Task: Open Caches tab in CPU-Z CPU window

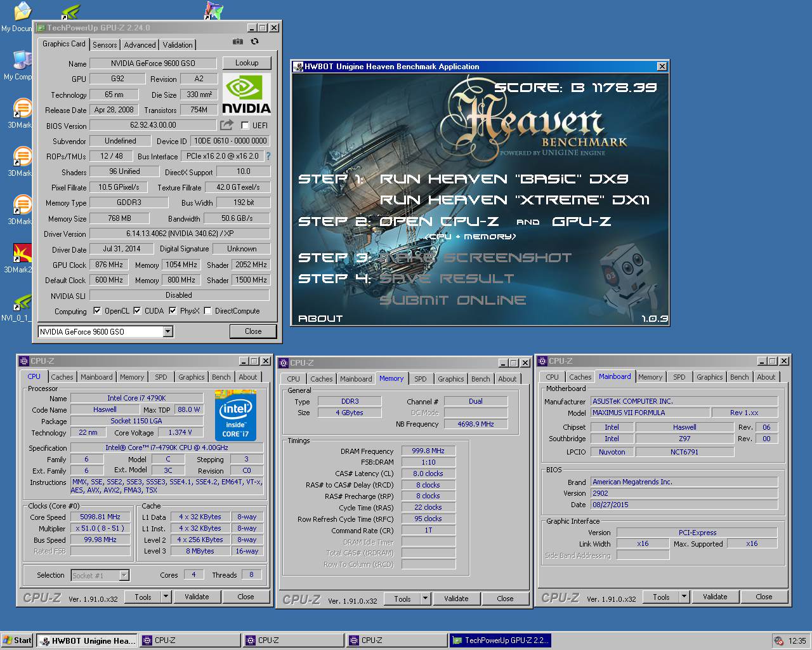Action: coord(62,377)
